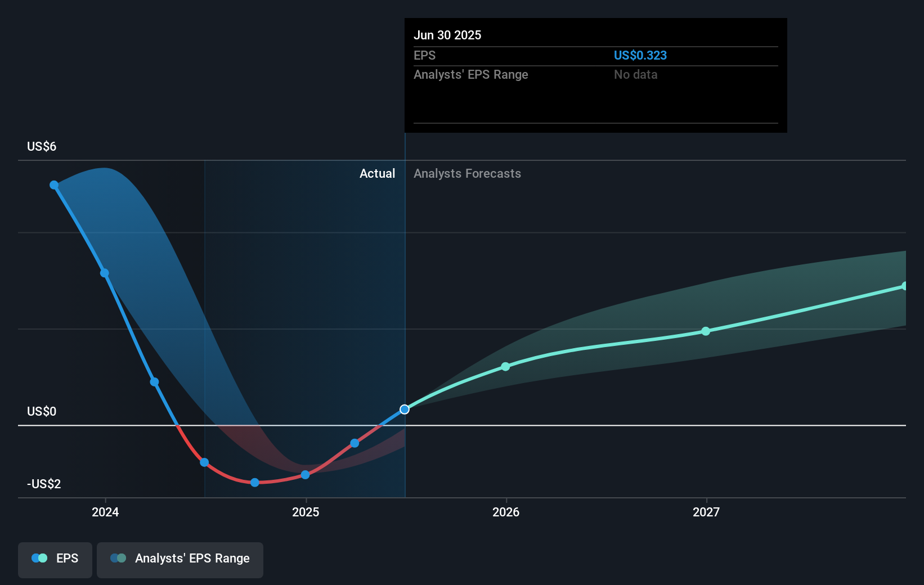The height and width of the screenshot is (585, 924).
Task: Click the first blue EPS data point
Action: pyautogui.click(x=53, y=184)
